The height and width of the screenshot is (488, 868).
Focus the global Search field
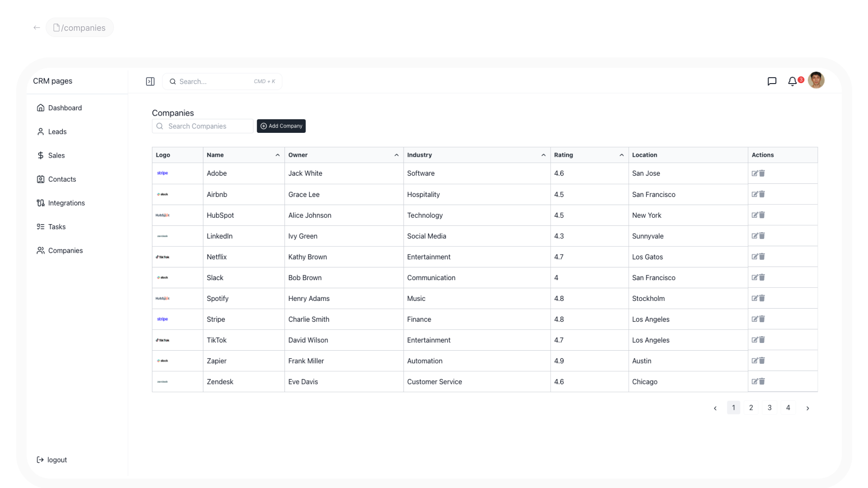[222, 81]
